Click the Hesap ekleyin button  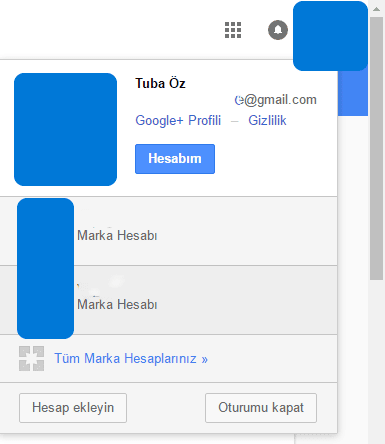(73, 408)
